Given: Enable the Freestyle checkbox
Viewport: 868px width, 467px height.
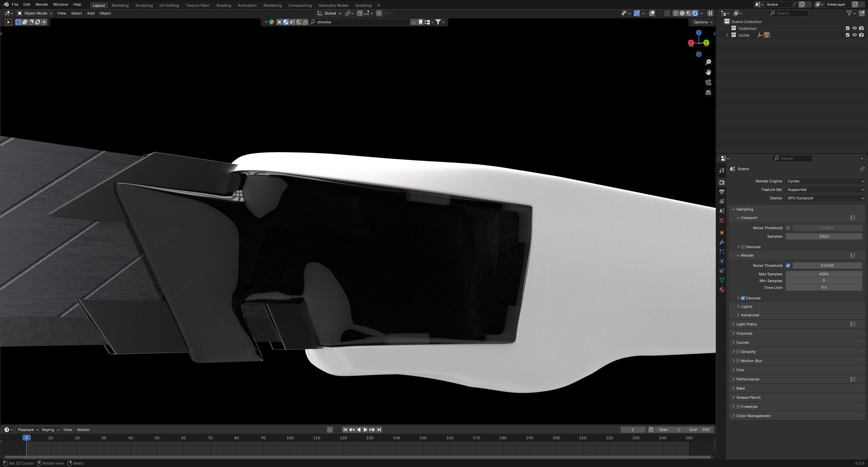Looking at the screenshot, I should (x=738, y=407).
